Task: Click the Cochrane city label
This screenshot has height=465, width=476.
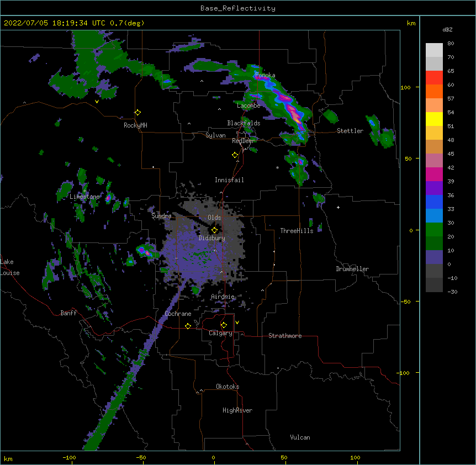Action: [x=178, y=314]
